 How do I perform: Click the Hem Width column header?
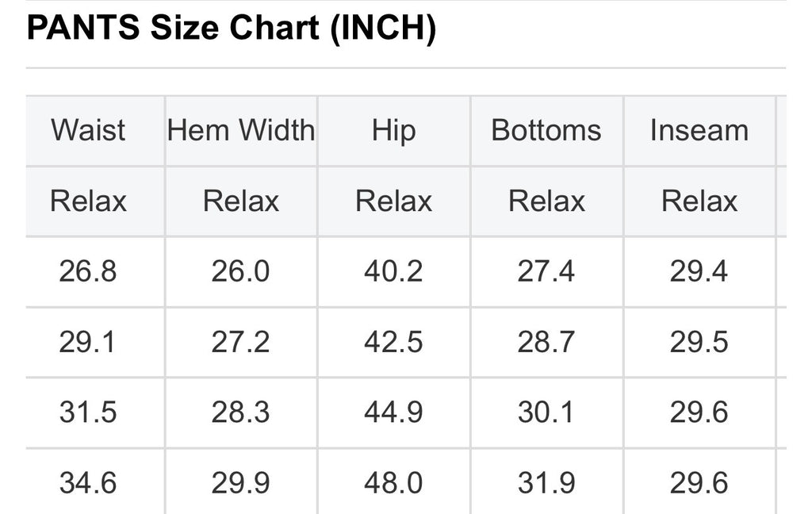click(241, 130)
